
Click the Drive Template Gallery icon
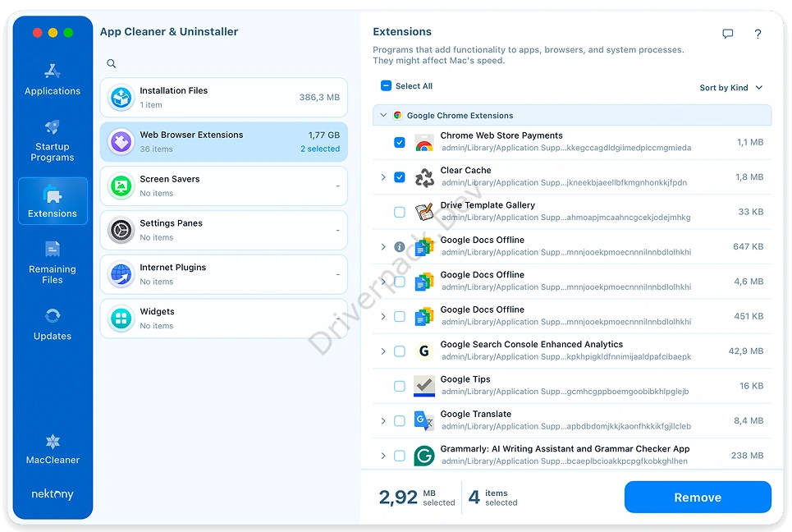coord(424,212)
